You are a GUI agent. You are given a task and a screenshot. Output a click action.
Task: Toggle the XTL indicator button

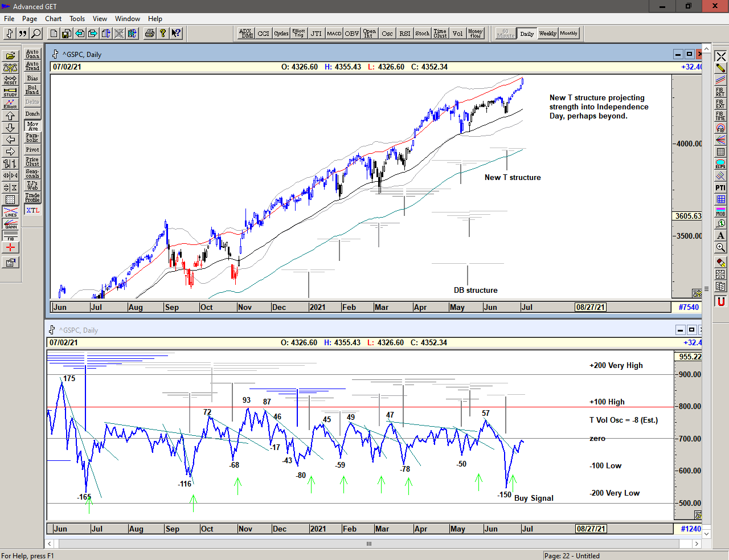coord(32,210)
